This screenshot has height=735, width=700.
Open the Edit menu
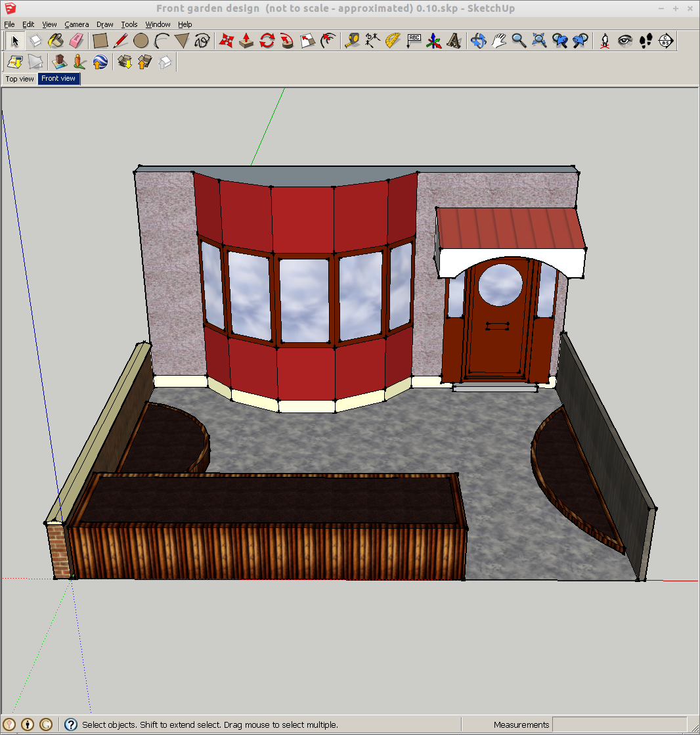[28, 24]
